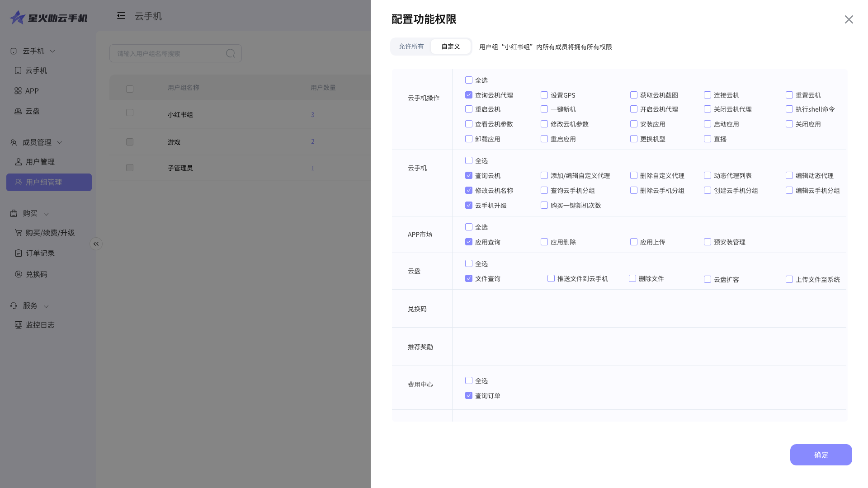The image size is (868, 488).
Task: Uncheck the 查询云机代理 checkbox
Action: [x=469, y=95]
